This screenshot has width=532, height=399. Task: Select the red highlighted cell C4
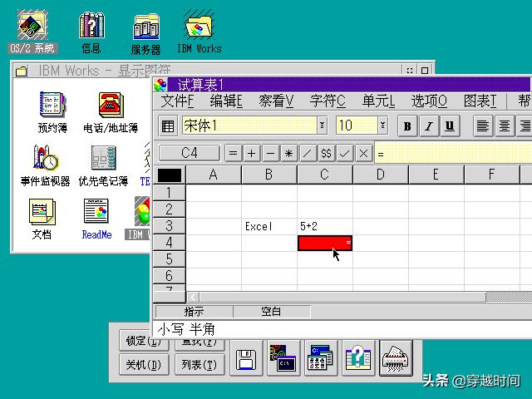324,243
